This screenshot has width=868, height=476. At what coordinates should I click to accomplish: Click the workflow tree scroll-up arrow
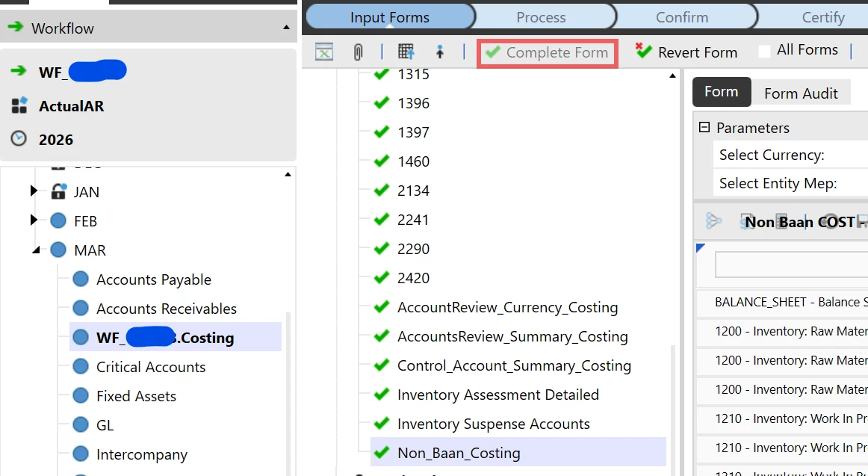tap(288, 174)
